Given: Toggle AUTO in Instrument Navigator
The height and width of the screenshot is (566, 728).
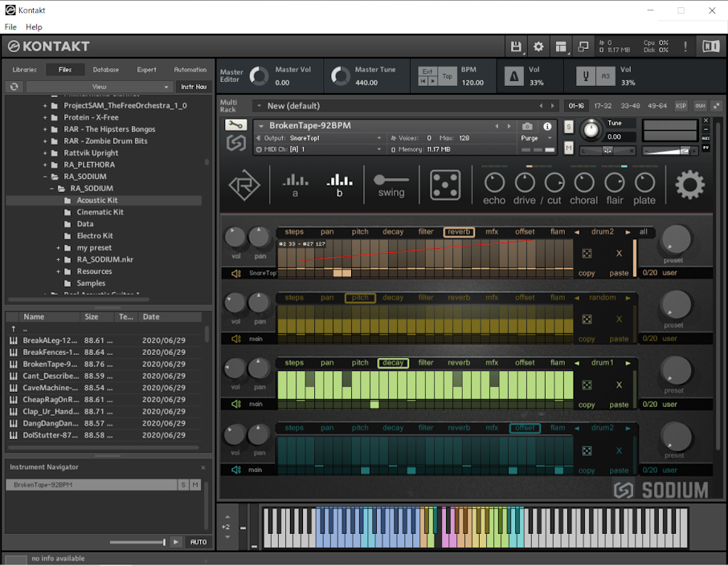Looking at the screenshot, I should pyautogui.click(x=198, y=542).
